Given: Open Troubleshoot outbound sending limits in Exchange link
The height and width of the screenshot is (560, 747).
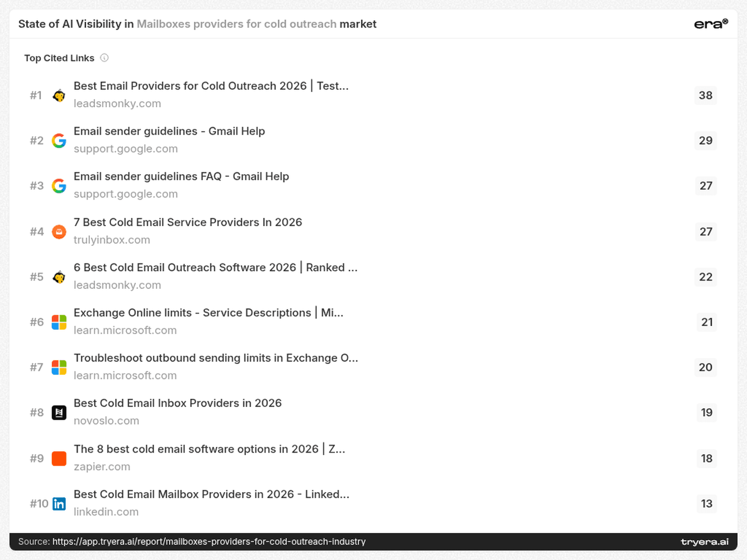Looking at the screenshot, I should [x=216, y=358].
